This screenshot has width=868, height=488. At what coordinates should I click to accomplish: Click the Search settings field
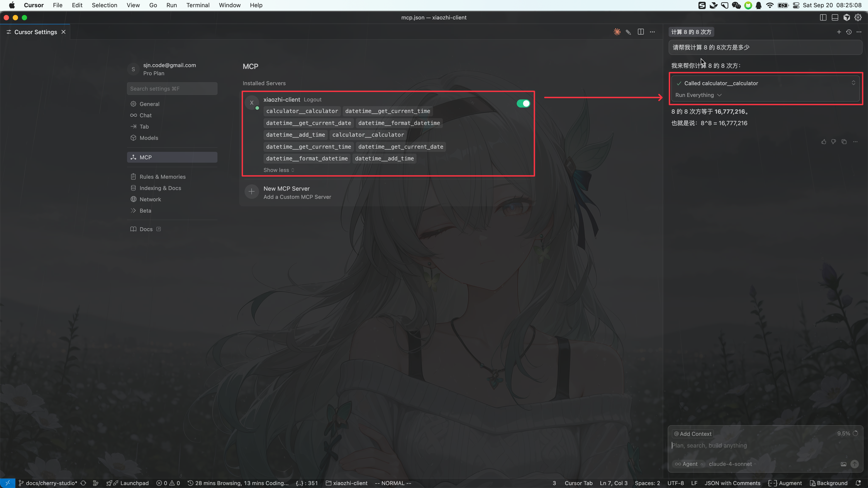click(172, 89)
